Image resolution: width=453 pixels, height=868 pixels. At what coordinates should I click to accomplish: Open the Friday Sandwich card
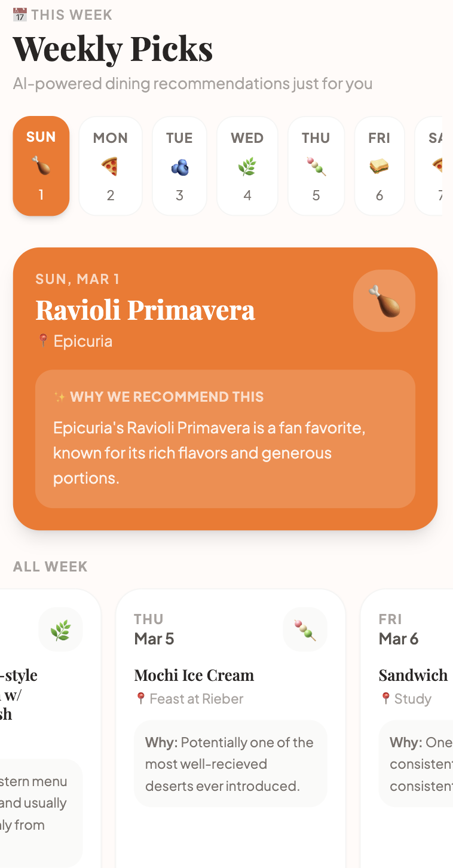point(407,728)
